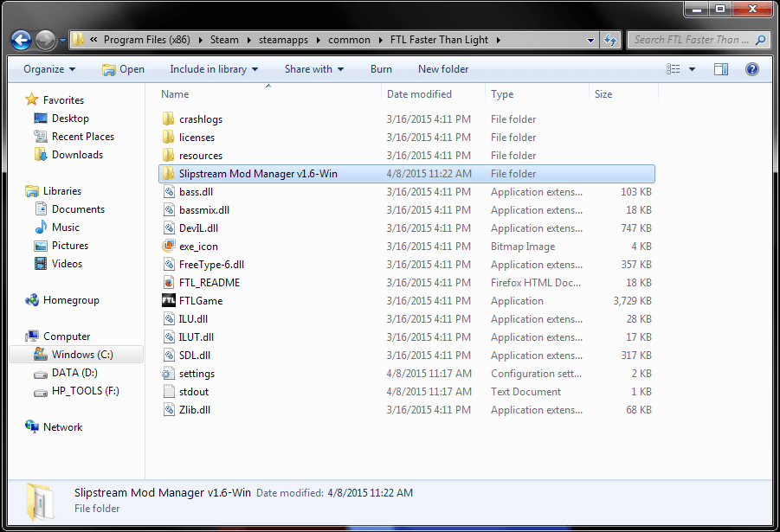Screen dimensions: 780x532
Task: Click Burn in the toolbar
Action: tap(381, 69)
